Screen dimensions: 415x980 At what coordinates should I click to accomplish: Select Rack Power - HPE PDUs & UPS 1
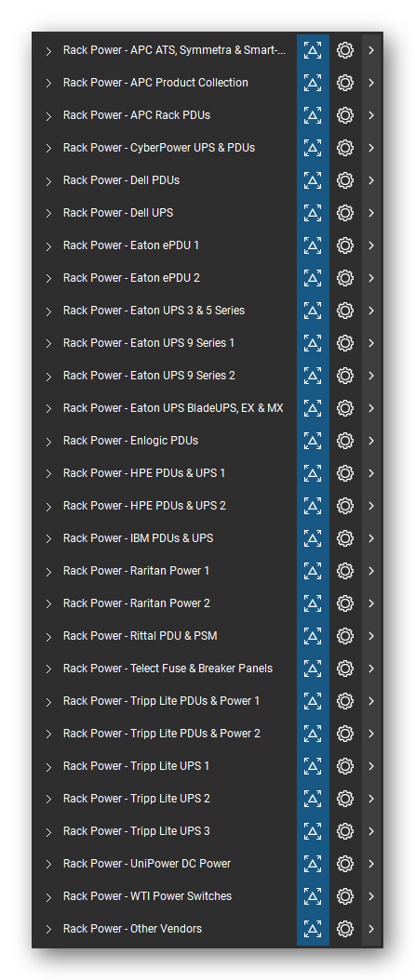144,473
